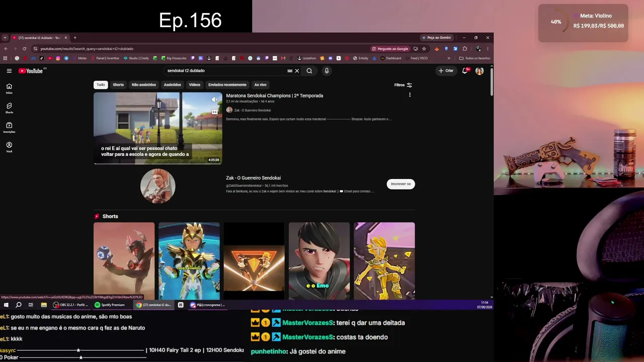Screen dimensions: 644x362
Task: Open YouTube notifications bell
Action: 465,71
